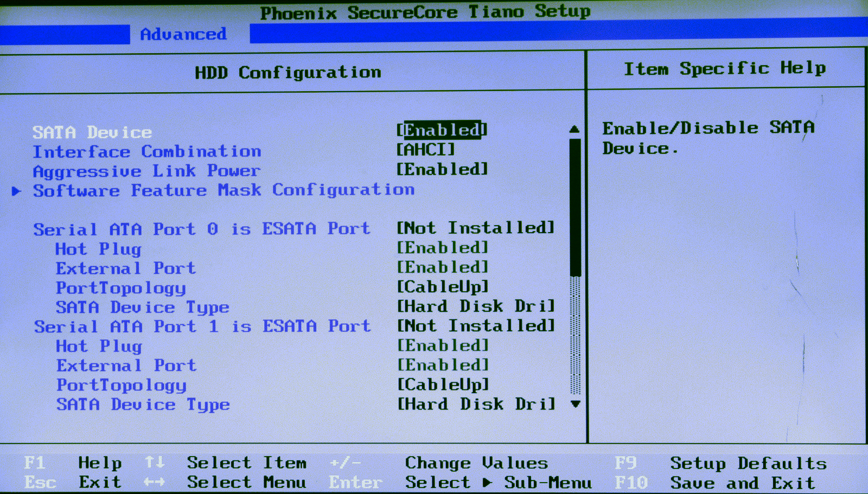This screenshot has height=494, width=868.
Task: Click the Enter key hint in the footer
Action: [355, 482]
